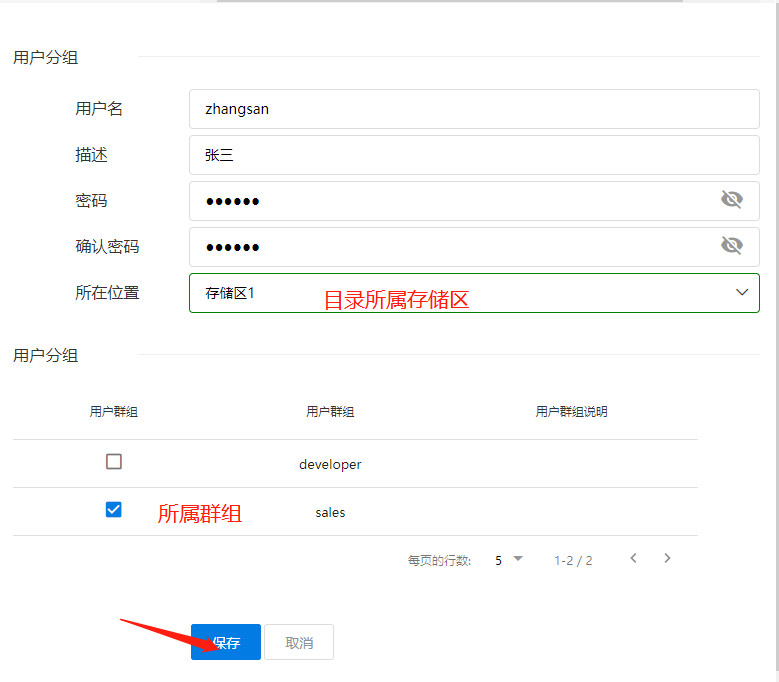
Task: Go to previous page of user groups
Action: [633, 559]
